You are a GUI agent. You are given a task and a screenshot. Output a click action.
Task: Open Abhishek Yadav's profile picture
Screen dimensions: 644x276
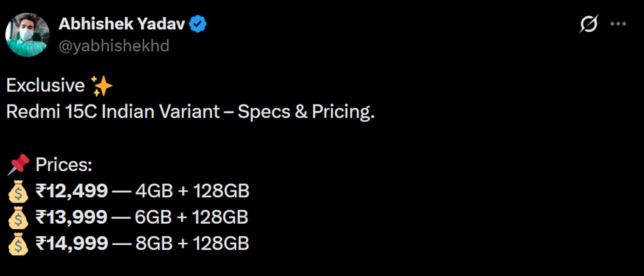pos(27,35)
